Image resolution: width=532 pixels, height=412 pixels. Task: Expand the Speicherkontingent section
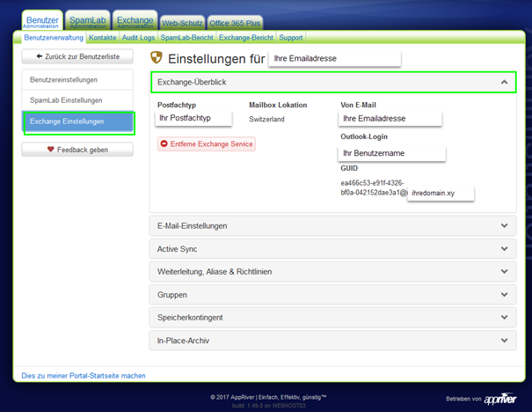[333, 317]
